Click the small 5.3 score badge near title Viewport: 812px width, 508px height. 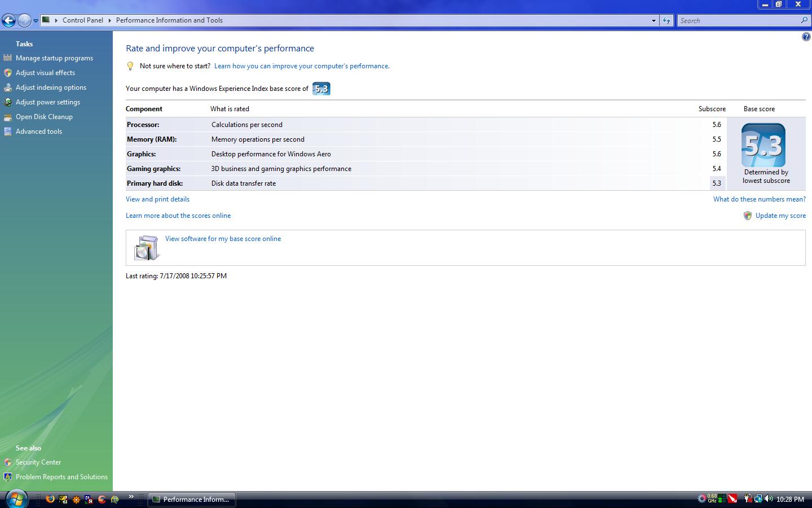tap(321, 89)
